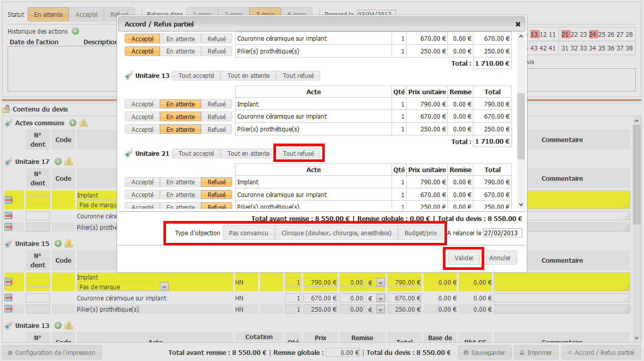This screenshot has height=361, width=644.
Task: Mark Unitaire 13 Couronne céramique as Accepté
Action: 142,117
